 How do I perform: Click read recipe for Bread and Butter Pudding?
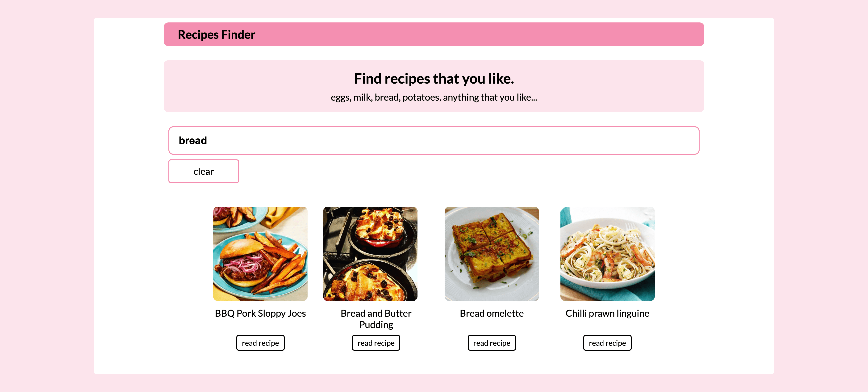click(x=376, y=343)
